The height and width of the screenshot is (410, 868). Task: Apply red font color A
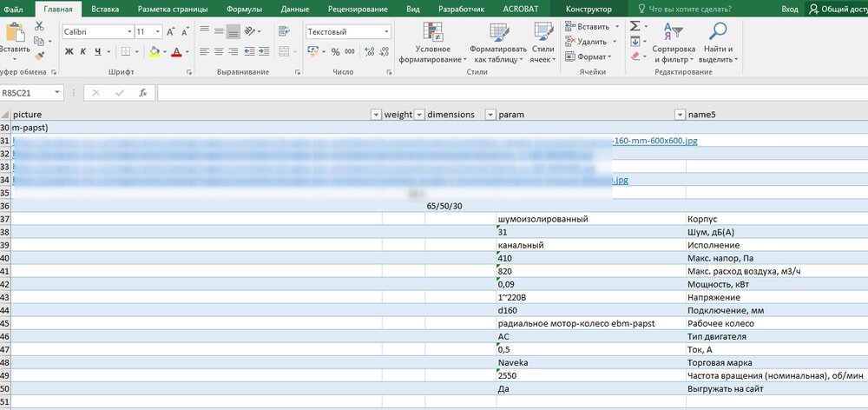(176, 51)
